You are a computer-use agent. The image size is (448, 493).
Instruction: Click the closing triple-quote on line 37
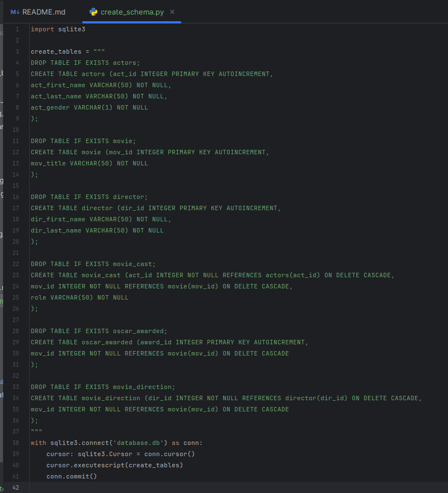[x=35, y=432]
